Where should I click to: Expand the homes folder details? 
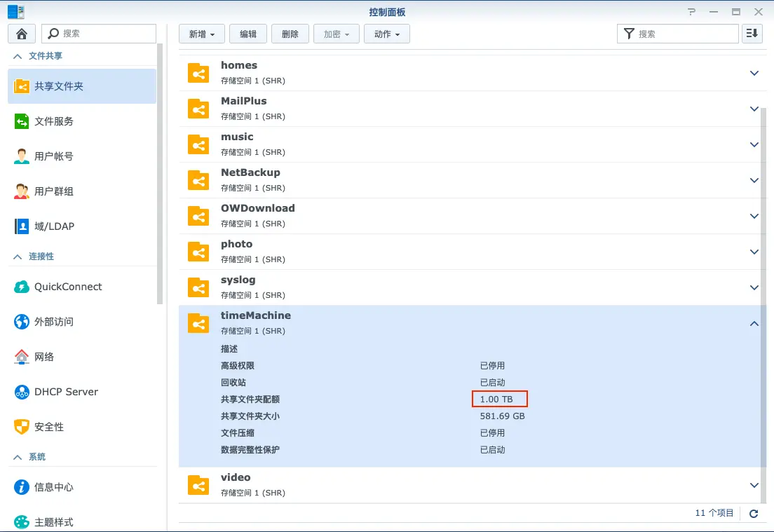point(754,73)
